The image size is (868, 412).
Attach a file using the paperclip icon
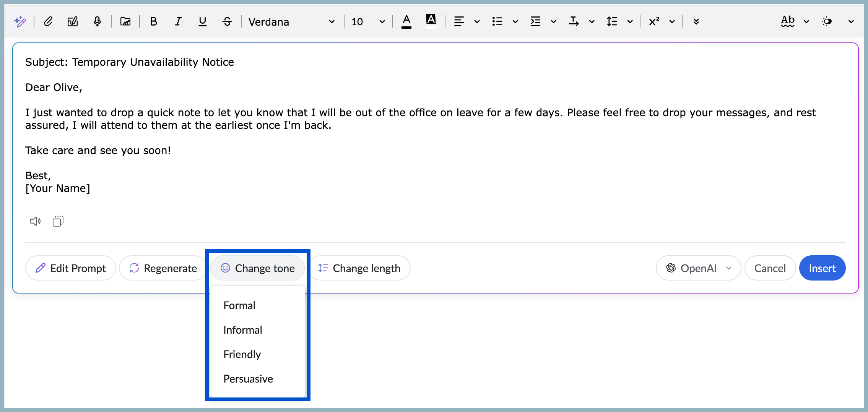tap(48, 21)
